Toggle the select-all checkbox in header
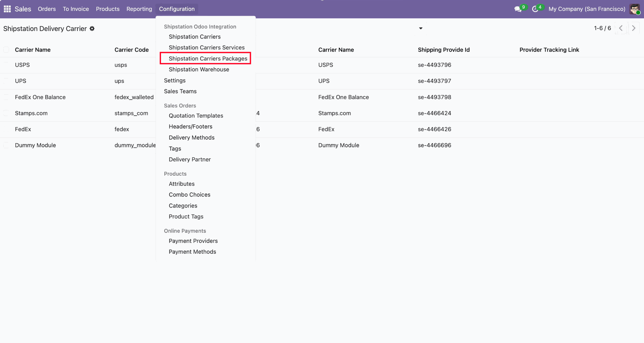644x343 pixels. point(6,50)
